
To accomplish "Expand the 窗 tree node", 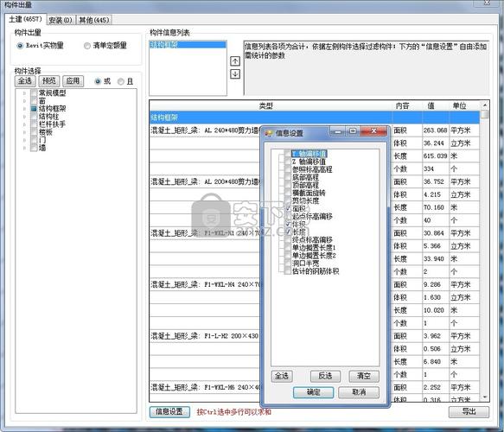I will [x=24, y=101].
